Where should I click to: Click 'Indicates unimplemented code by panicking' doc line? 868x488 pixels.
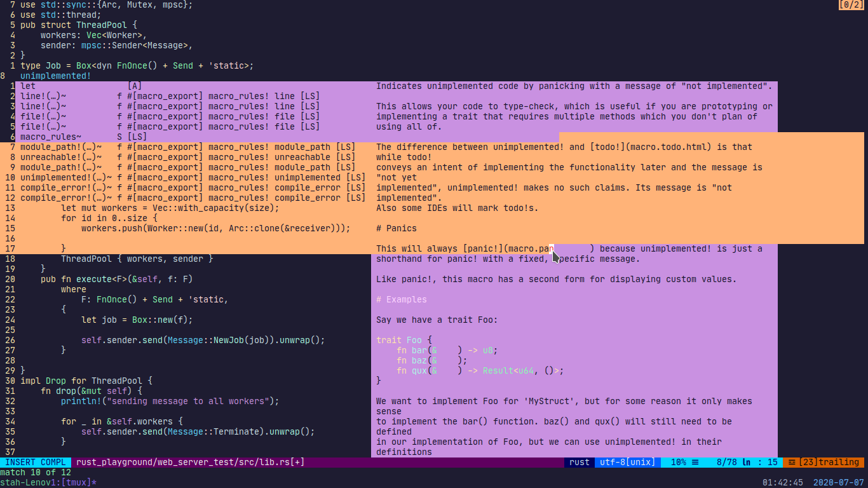pyautogui.click(x=574, y=86)
